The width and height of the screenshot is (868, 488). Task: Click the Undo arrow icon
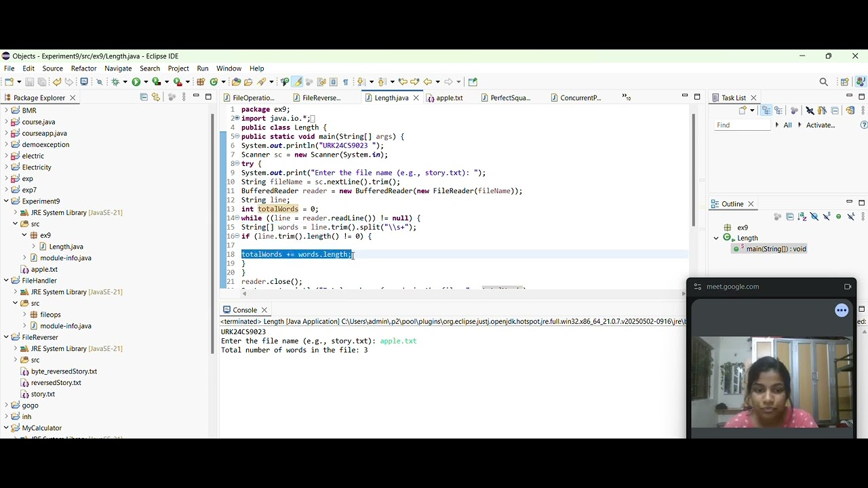(x=57, y=82)
